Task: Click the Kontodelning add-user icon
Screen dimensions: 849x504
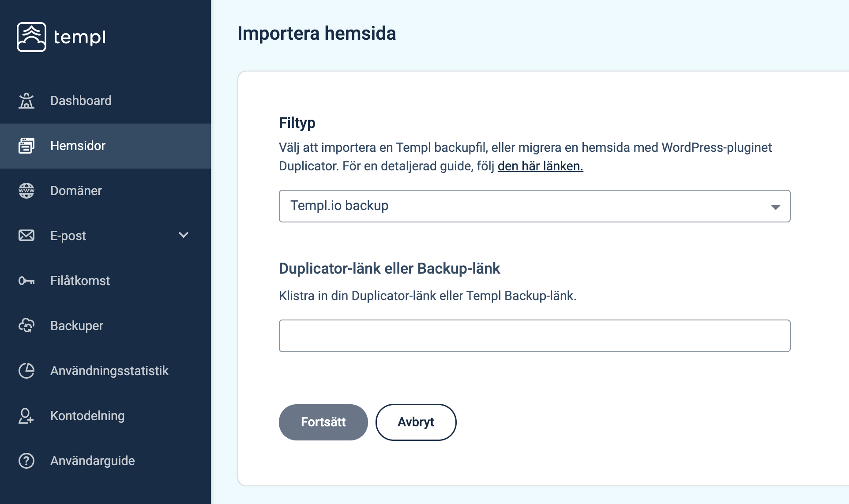Action: [x=26, y=416]
